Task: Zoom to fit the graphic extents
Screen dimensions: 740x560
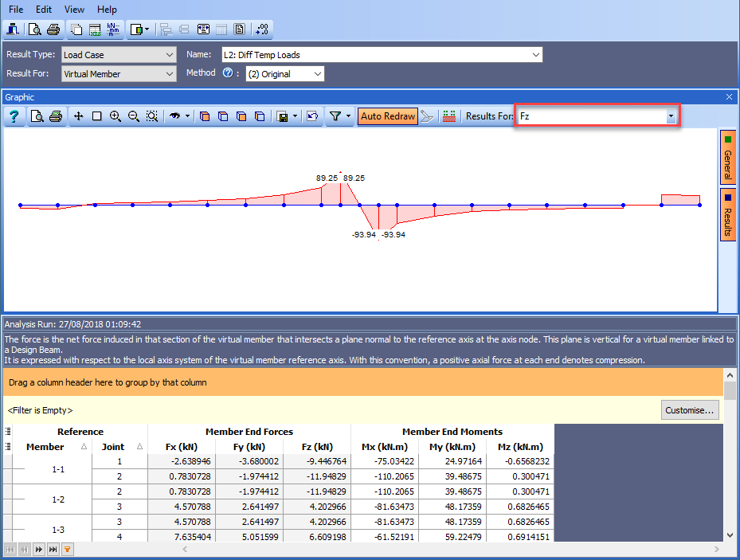Action: point(152,116)
